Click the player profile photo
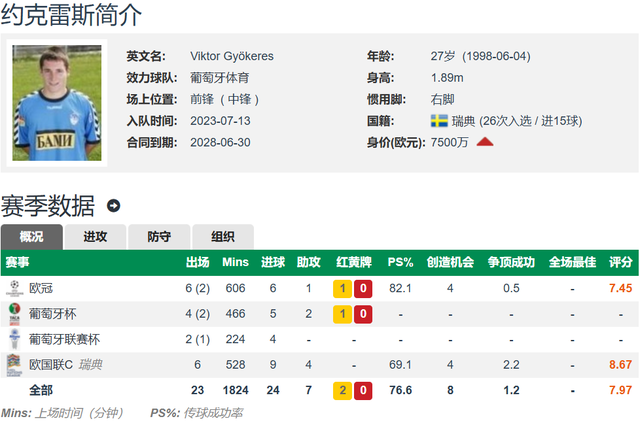 (x=57, y=103)
